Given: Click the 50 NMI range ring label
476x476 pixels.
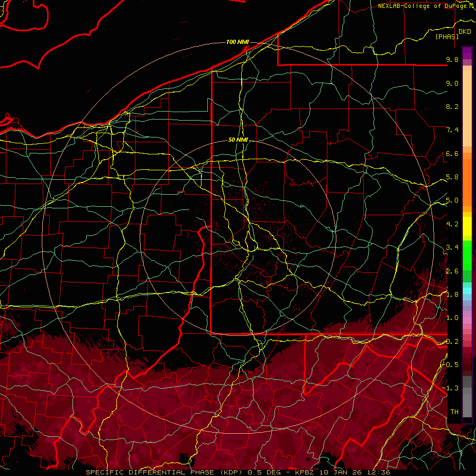Looking at the screenshot, I should (x=238, y=140).
